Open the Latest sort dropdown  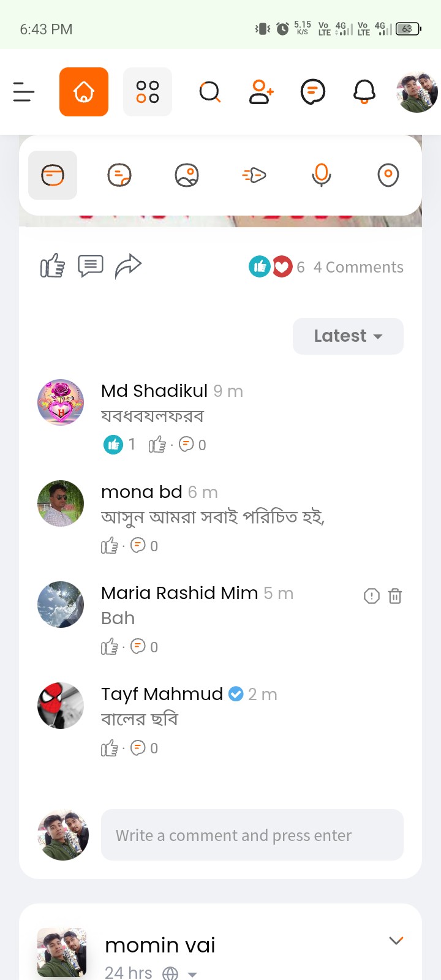348,336
